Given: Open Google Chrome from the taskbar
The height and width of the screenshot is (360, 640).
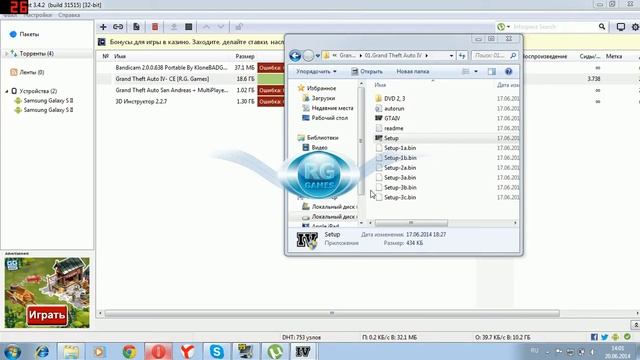Looking at the screenshot, I should click(x=129, y=351).
